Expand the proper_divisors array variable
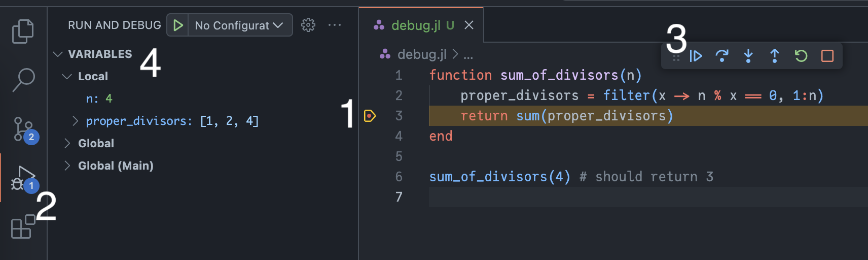 coord(76,121)
